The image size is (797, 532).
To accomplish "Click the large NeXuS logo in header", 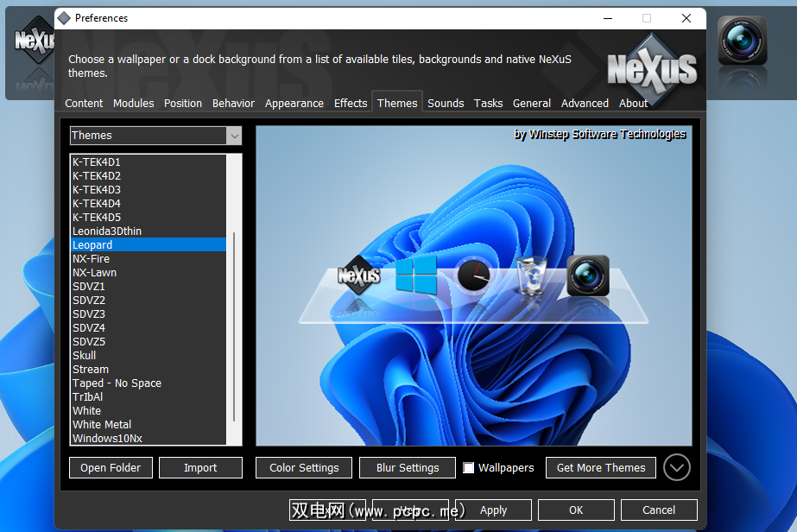I will [x=652, y=67].
